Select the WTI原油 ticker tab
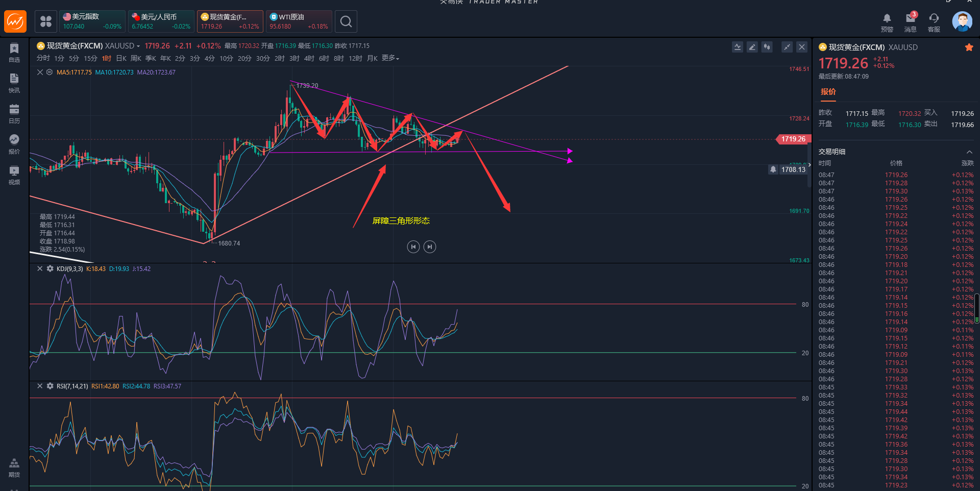This screenshot has height=491, width=980. 299,21
